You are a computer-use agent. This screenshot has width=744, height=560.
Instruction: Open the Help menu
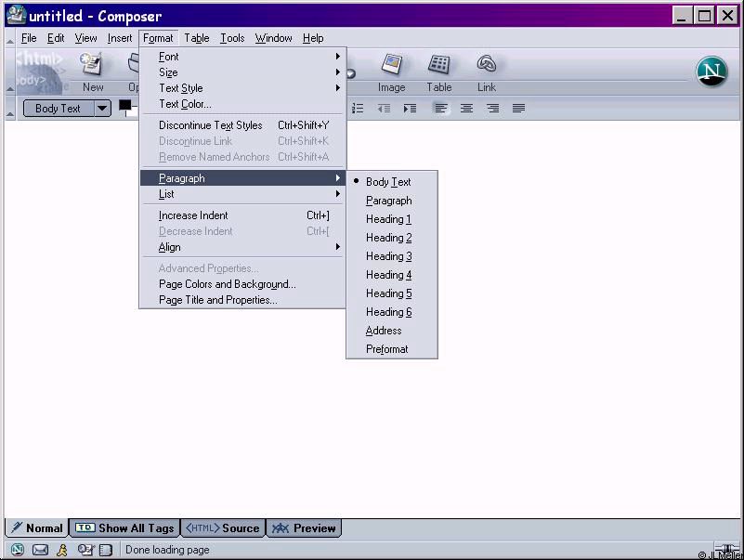(313, 38)
